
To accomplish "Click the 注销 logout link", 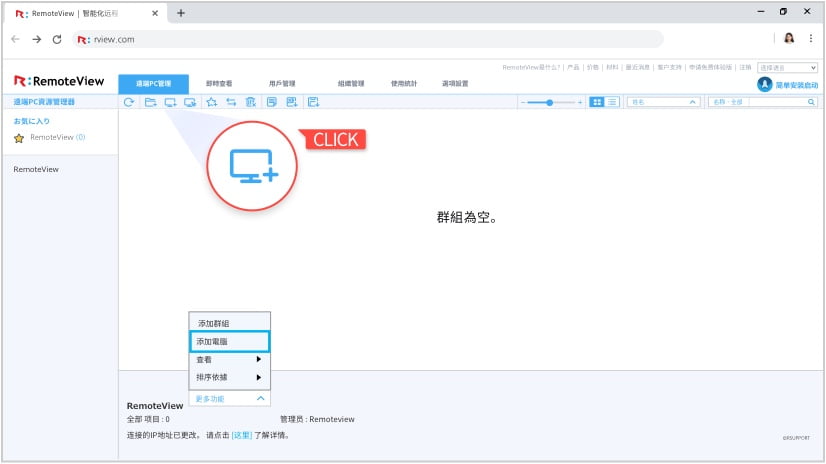I will coord(745,67).
